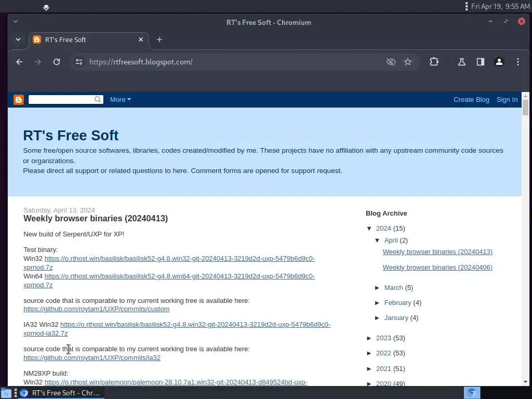Open the Win32 basilisk52 xpmod.7z download link
Image resolution: width=532 pixels, height=399 pixels.
pos(179,259)
